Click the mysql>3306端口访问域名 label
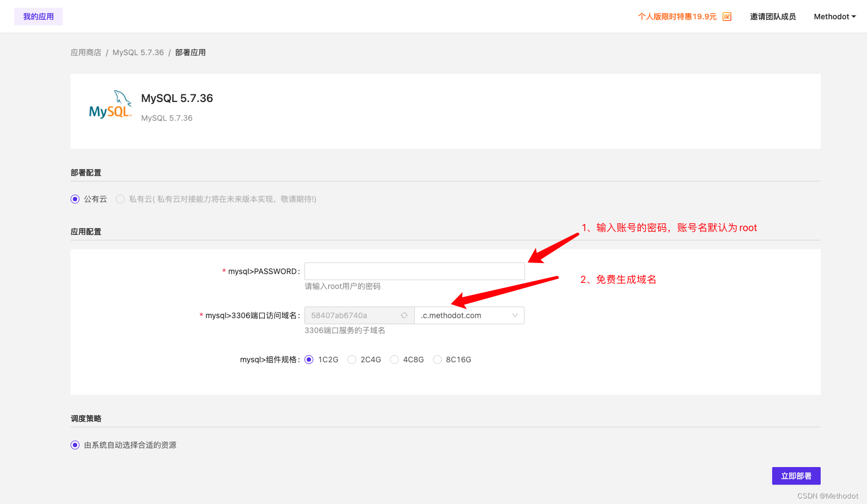 tap(253, 315)
